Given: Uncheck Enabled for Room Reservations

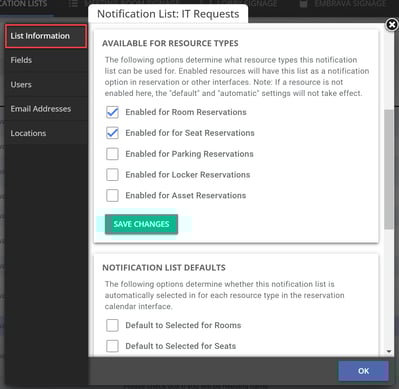Looking at the screenshot, I should tap(112, 112).
